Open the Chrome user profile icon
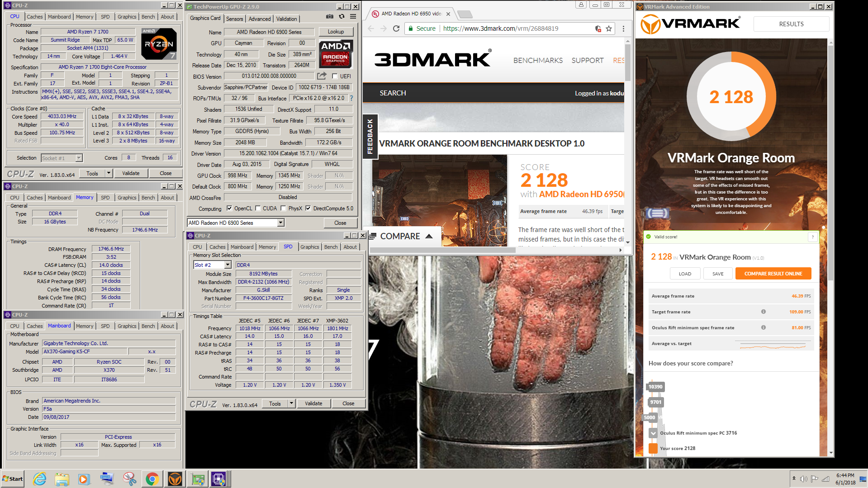 (581, 5)
